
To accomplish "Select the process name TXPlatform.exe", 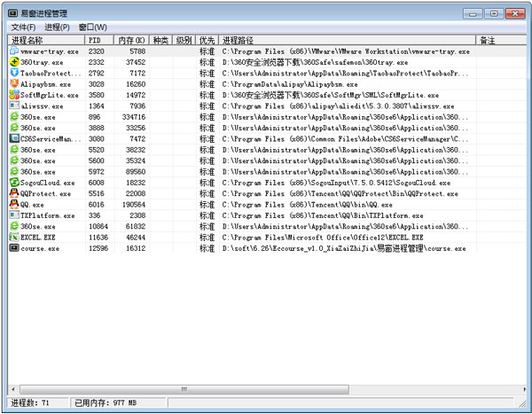I will pos(48,215).
